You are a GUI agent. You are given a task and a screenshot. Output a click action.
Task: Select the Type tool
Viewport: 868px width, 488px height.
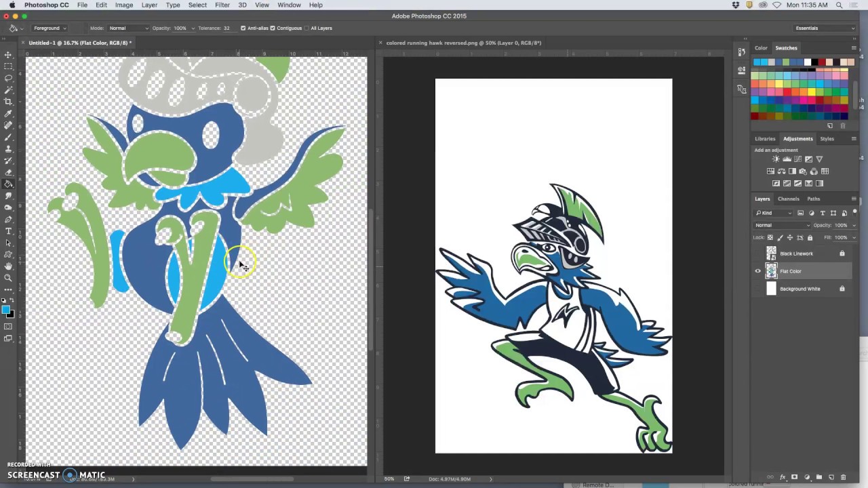(x=8, y=231)
